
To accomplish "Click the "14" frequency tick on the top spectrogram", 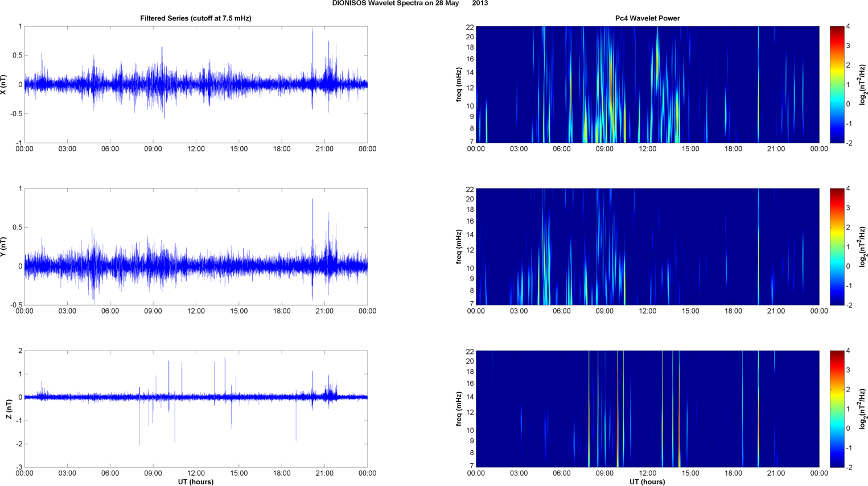I will click(470, 73).
